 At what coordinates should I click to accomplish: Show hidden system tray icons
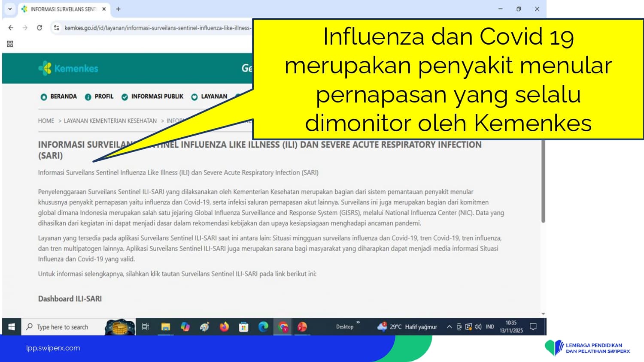click(449, 327)
